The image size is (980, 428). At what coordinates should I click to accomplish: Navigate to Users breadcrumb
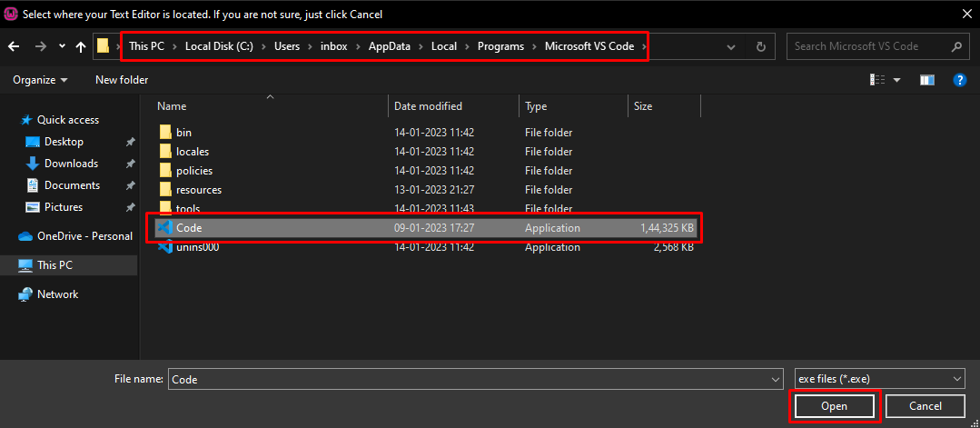pos(287,46)
